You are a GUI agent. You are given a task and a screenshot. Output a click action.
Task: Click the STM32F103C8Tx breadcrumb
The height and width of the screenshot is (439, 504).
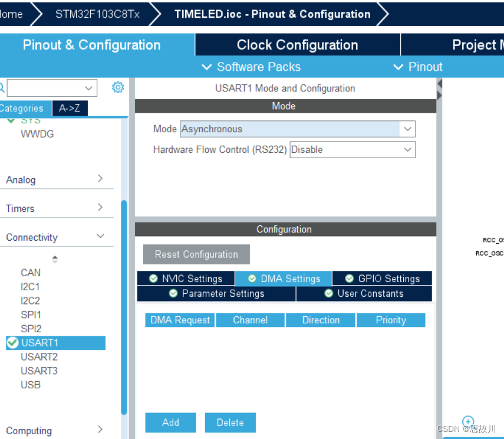click(x=97, y=14)
